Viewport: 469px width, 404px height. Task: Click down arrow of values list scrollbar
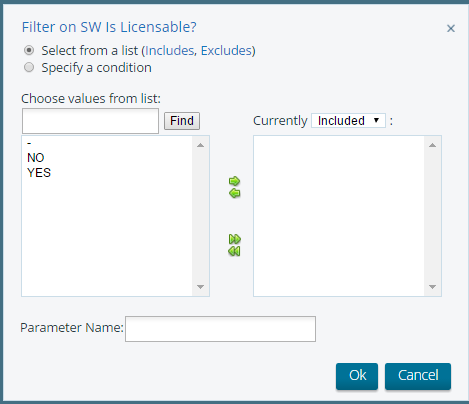pos(200,287)
